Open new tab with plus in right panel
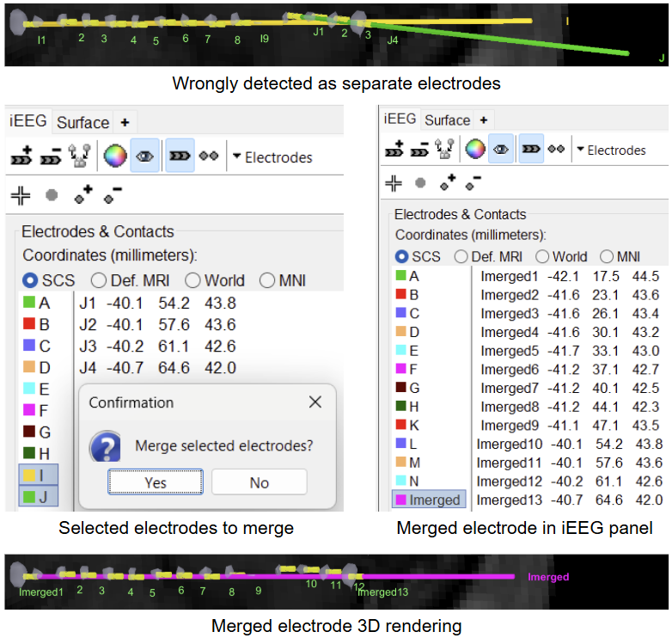 [484, 120]
